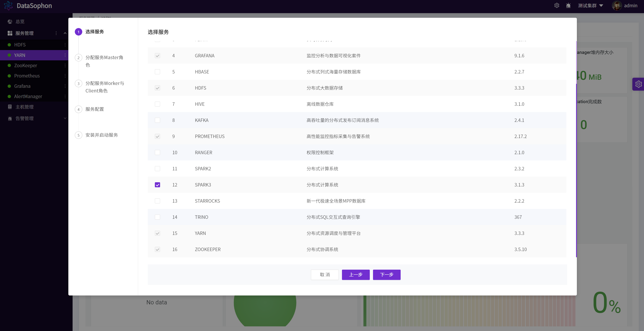Open the three-dot menu for ZooKeeper
The image size is (644, 331).
[65, 65]
